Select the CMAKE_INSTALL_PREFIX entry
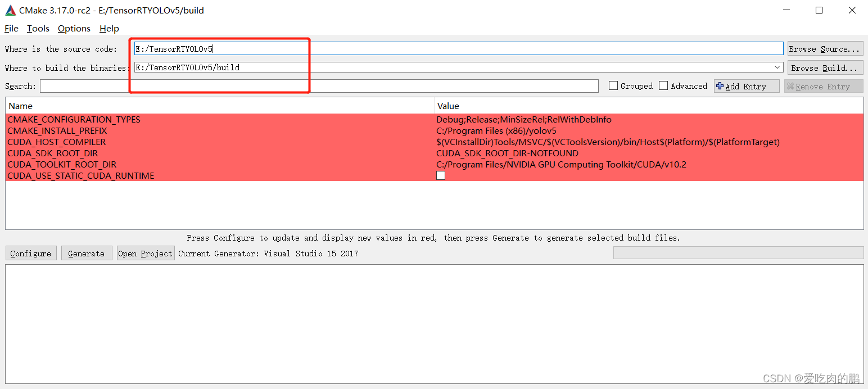868x389 pixels. (57, 130)
